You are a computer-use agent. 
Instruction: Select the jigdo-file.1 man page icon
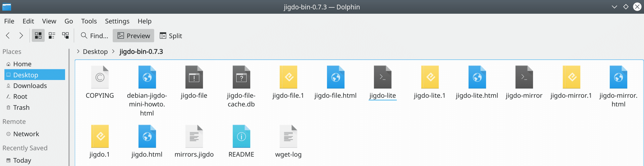coord(288,77)
